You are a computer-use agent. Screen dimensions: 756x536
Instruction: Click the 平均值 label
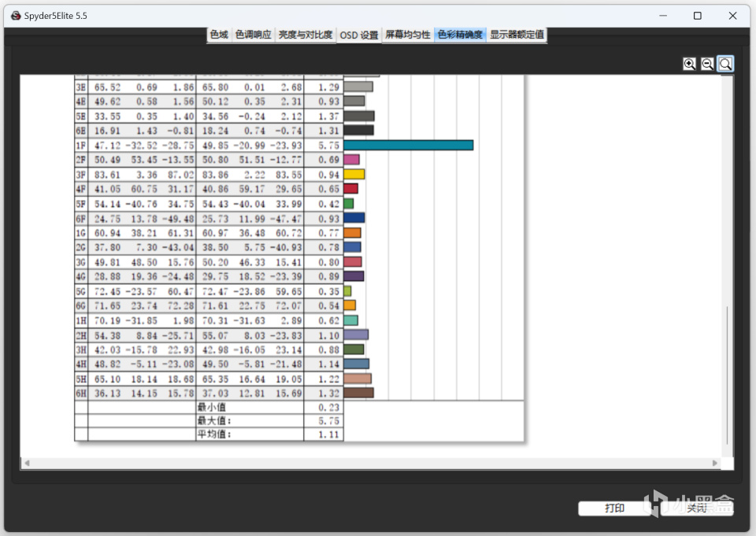click(214, 434)
